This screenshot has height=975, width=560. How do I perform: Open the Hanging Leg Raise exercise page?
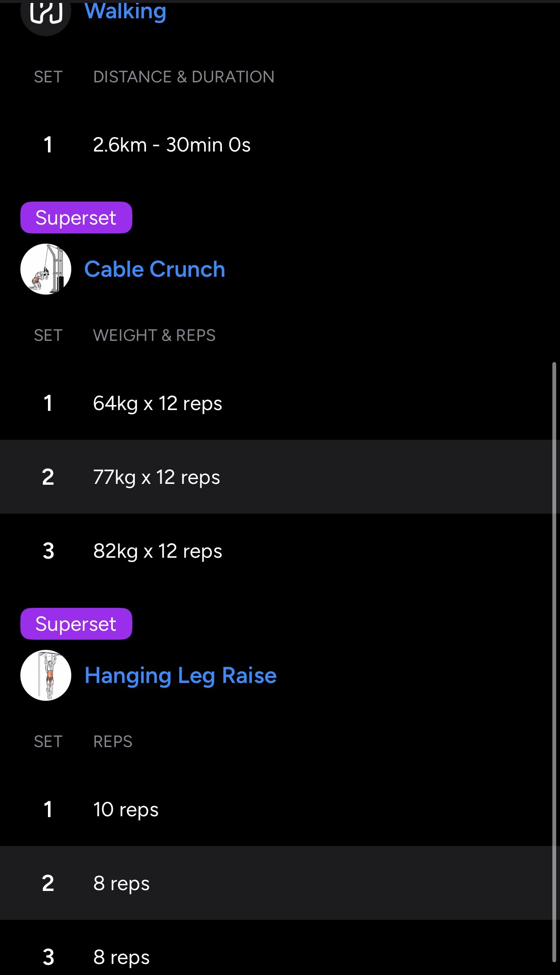tap(181, 675)
